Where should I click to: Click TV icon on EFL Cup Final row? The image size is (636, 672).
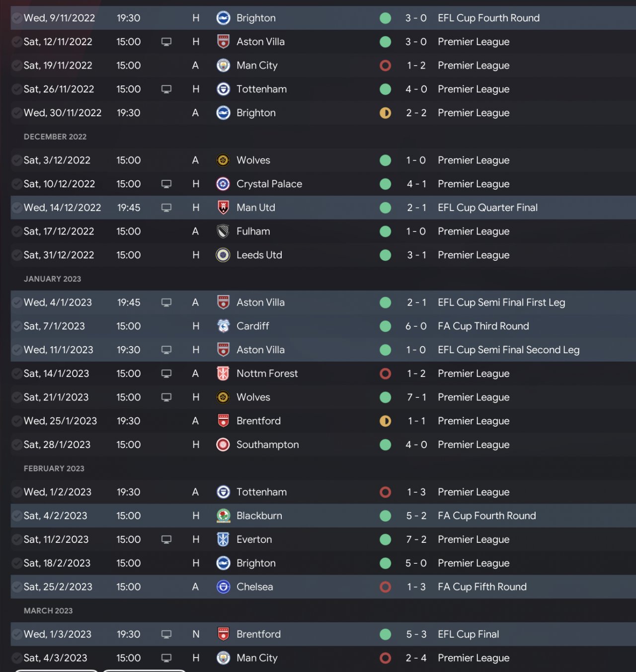(166, 634)
